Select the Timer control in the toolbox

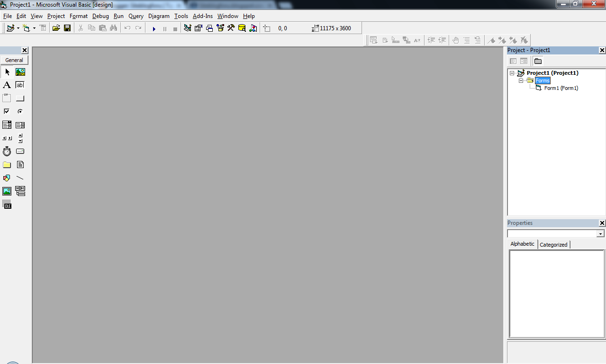[7, 151]
